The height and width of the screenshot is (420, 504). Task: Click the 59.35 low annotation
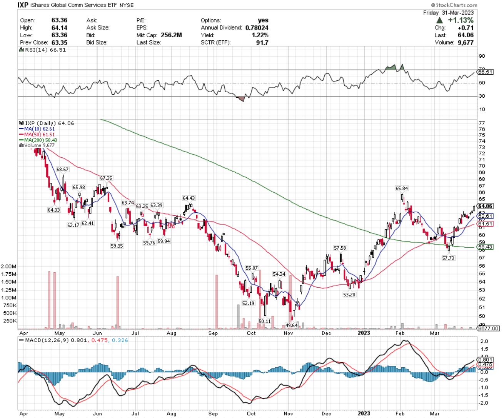(x=117, y=245)
